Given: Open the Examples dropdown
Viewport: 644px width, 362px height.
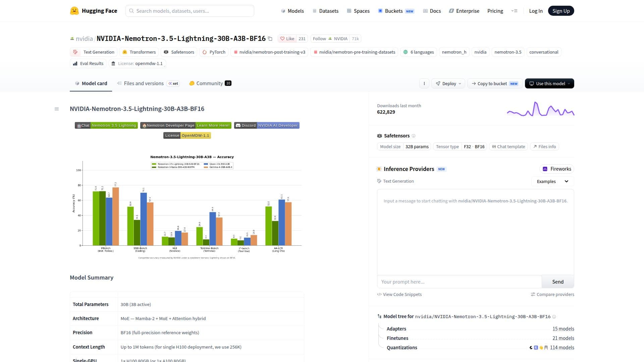Looking at the screenshot, I should [x=552, y=181].
